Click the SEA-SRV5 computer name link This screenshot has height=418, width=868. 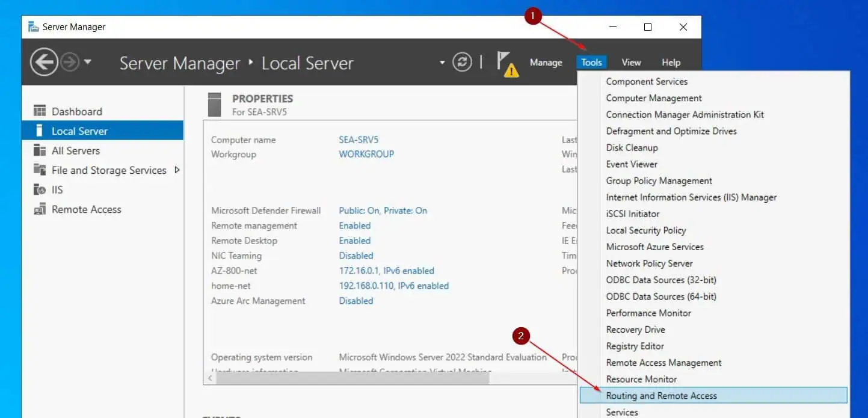point(360,140)
